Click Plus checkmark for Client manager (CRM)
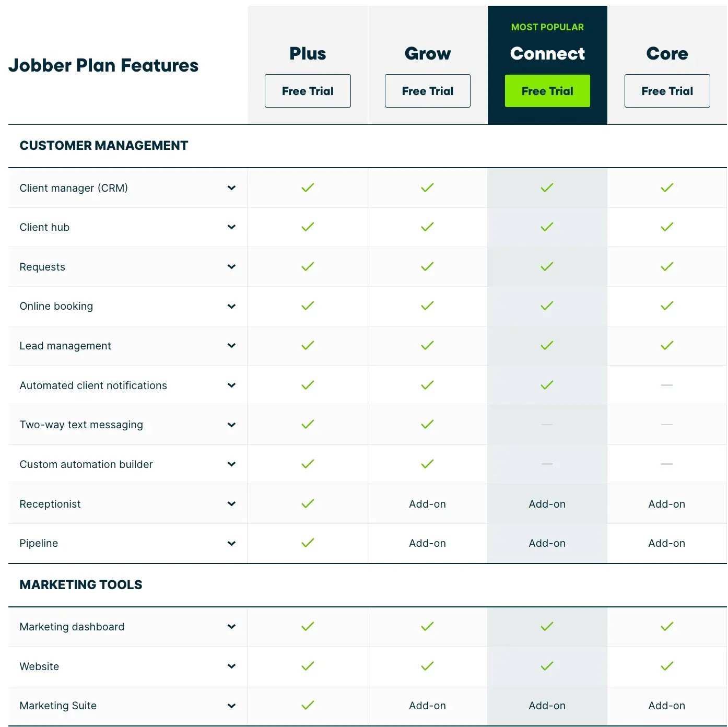 click(308, 187)
